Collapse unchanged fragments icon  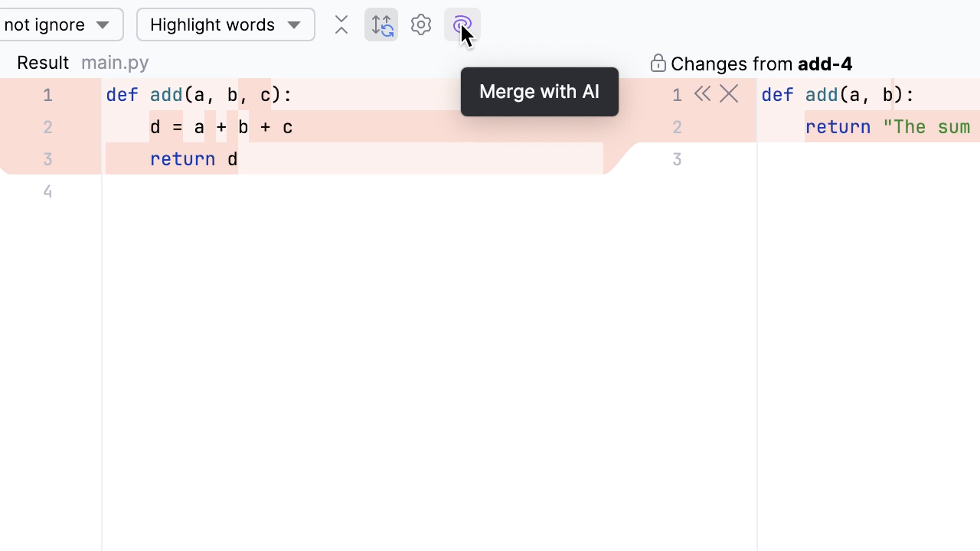tap(341, 25)
